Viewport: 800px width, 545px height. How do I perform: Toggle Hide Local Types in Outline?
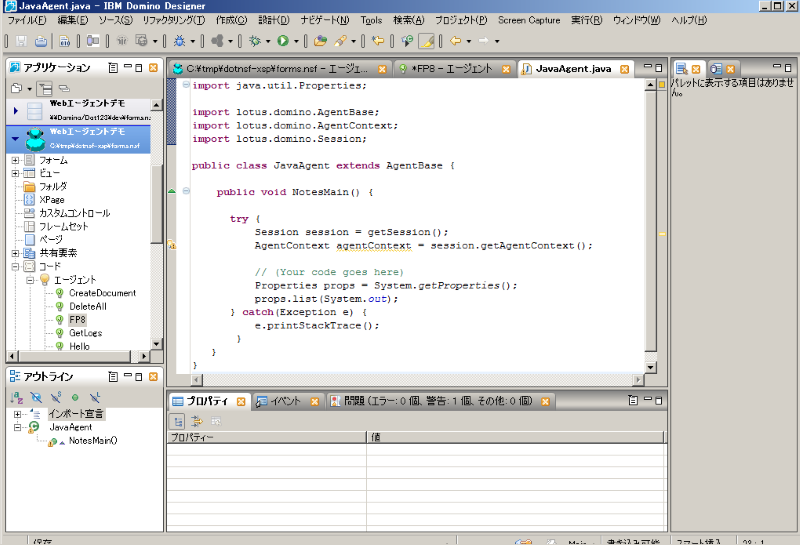pos(95,397)
